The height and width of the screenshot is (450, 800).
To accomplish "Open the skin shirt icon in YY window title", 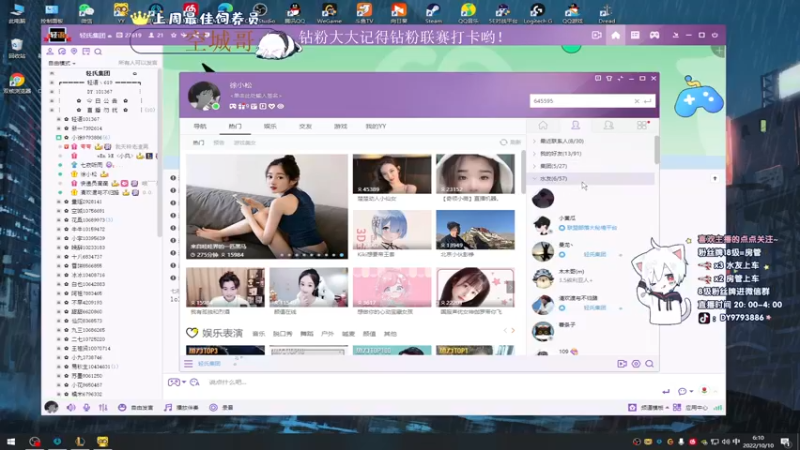I will [x=609, y=78].
